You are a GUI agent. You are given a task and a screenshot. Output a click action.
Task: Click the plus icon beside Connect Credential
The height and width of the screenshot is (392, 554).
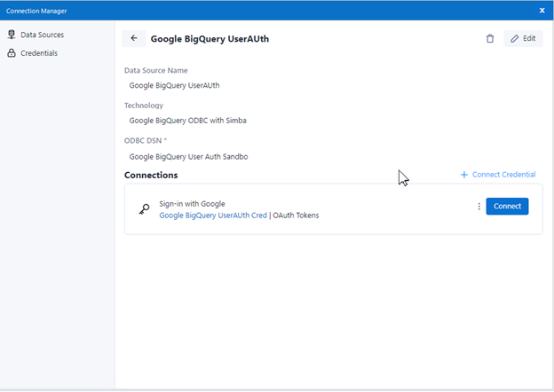click(464, 175)
